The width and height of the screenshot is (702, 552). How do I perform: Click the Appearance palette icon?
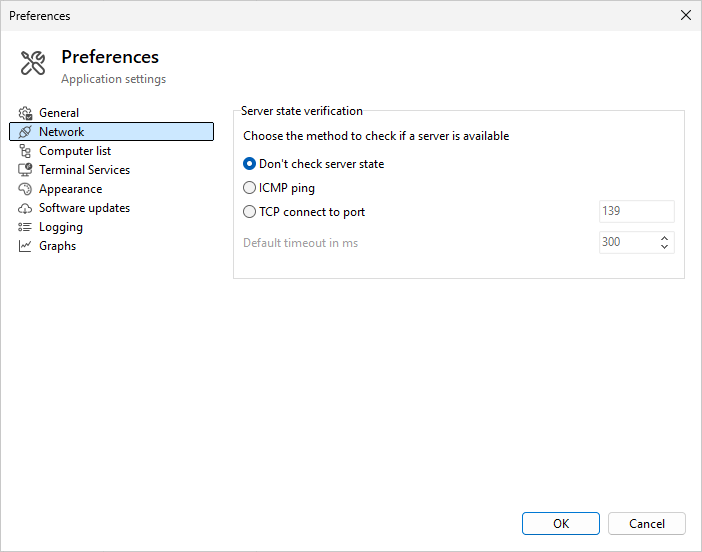coord(25,189)
